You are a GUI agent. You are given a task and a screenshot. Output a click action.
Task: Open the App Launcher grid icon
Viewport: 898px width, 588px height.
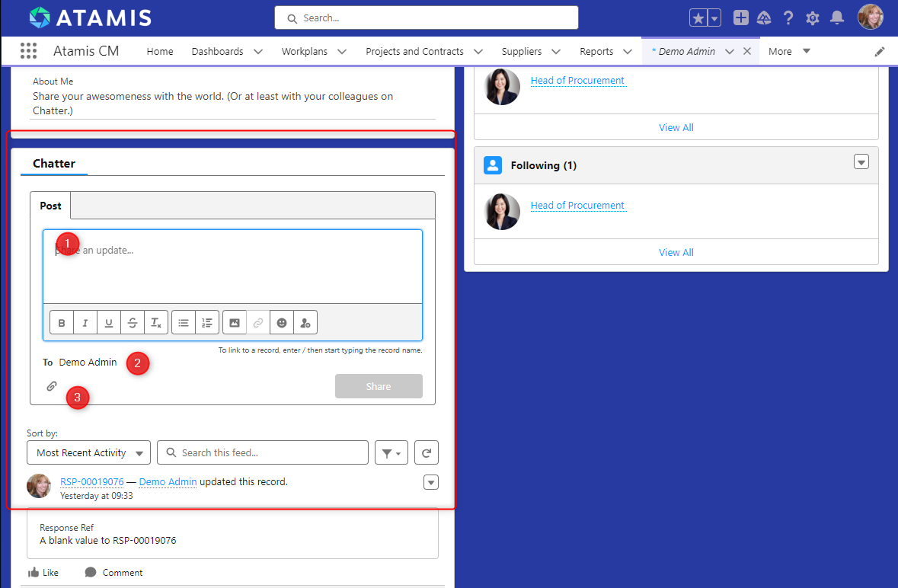click(29, 51)
